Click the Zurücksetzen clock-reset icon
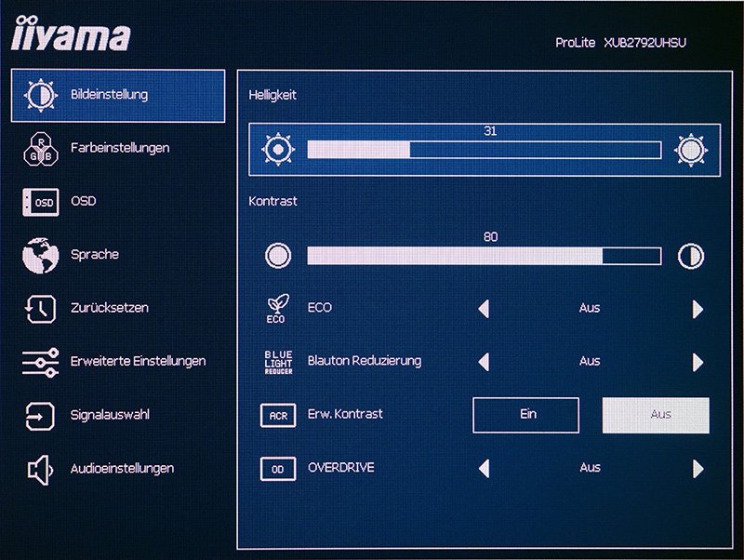This screenshot has height=560, width=744. pyautogui.click(x=41, y=309)
